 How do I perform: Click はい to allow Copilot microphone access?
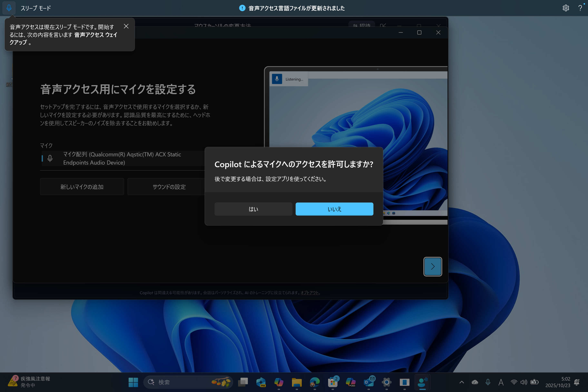[x=253, y=209]
